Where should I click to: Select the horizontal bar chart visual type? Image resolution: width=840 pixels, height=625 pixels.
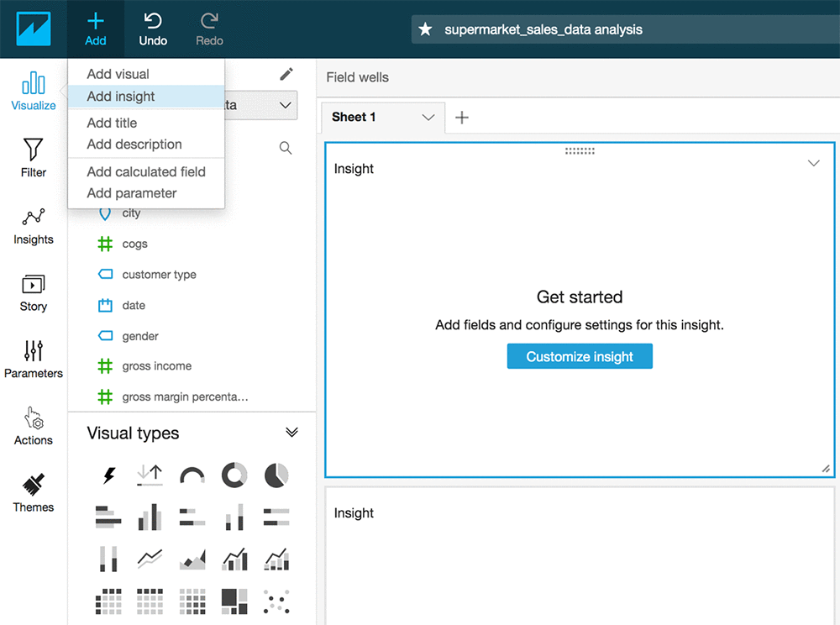[x=108, y=517]
